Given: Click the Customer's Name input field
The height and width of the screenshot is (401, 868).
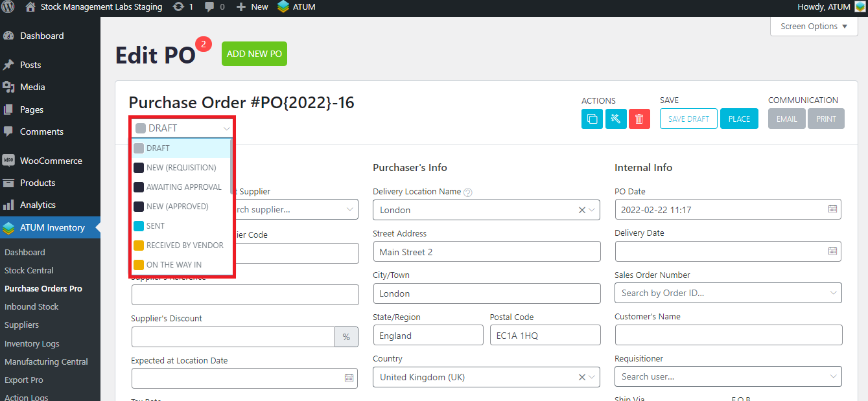Looking at the screenshot, I should pos(729,335).
